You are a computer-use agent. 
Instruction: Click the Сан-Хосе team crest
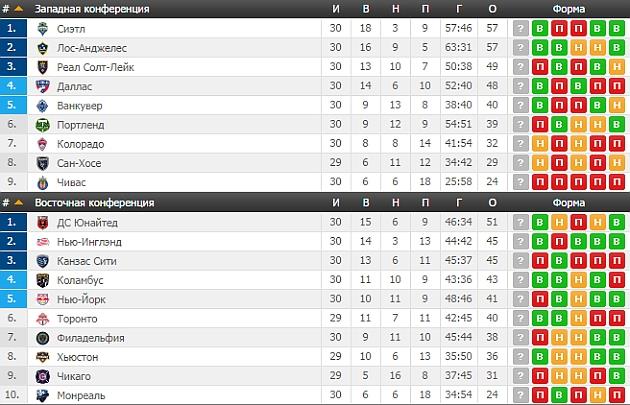pos(43,163)
